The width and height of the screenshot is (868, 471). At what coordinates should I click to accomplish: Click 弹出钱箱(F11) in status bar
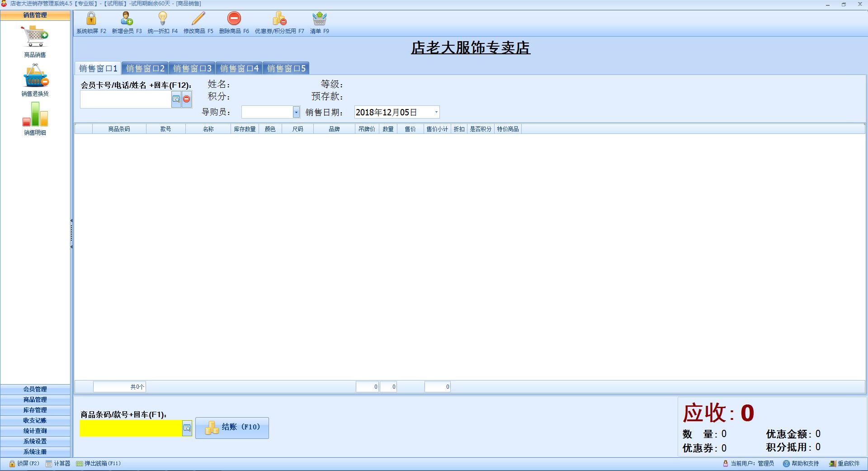pyautogui.click(x=99, y=464)
